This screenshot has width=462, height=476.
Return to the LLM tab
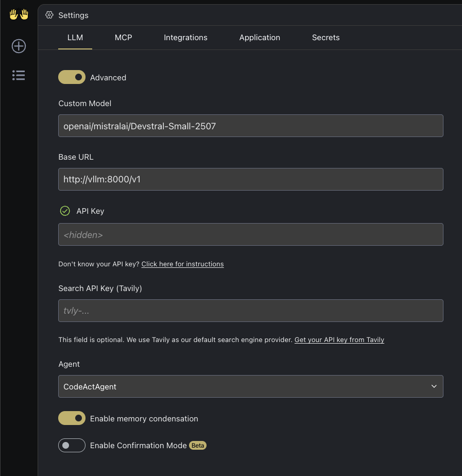point(75,37)
